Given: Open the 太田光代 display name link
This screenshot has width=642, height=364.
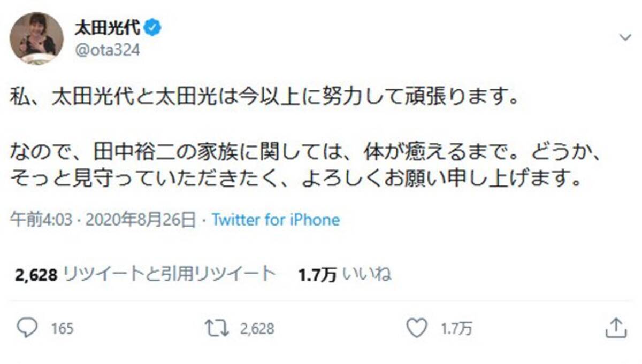Looking at the screenshot, I should tap(107, 28).
